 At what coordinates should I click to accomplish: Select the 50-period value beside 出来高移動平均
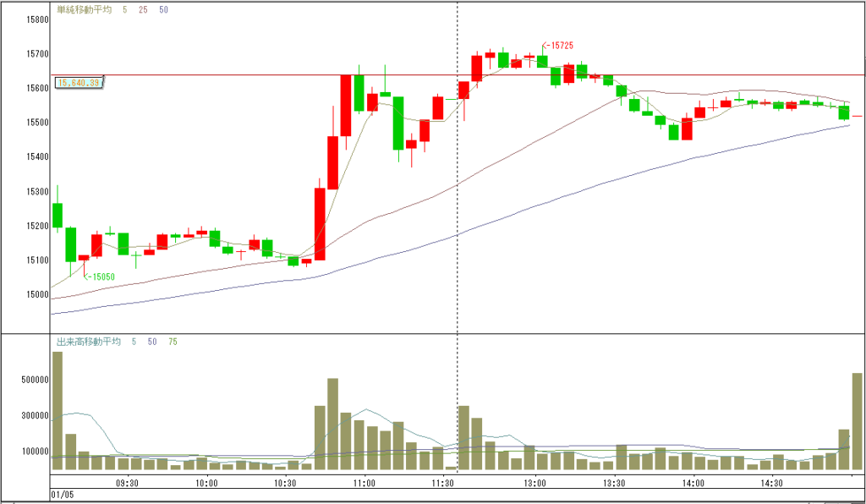click(152, 342)
